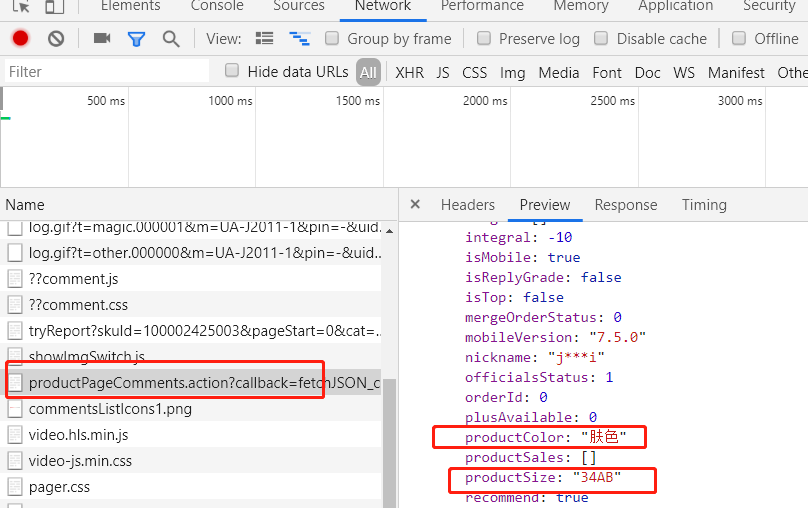Open the Console tab
The width and height of the screenshot is (808, 508).
[x=217, y=6]
